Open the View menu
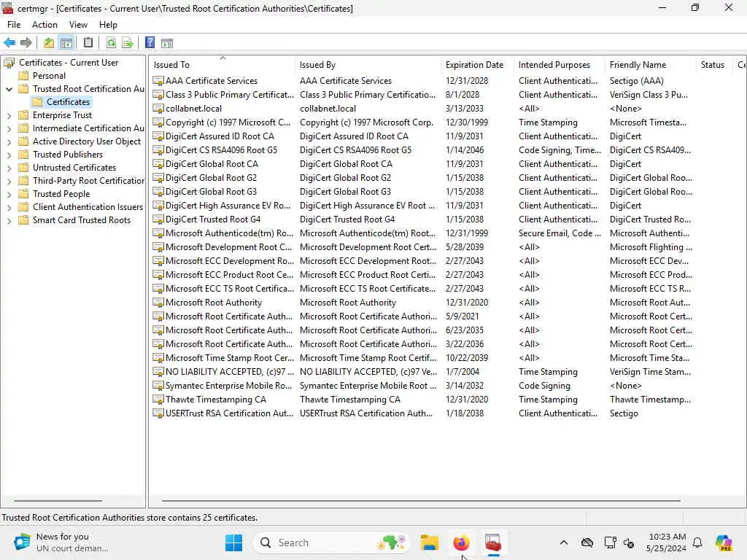The height and width of the screenshot is (560, 747). tap(78, 25)
